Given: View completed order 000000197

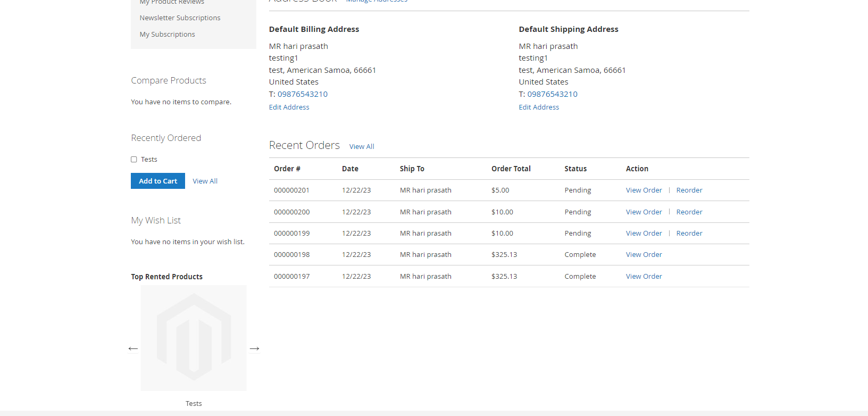Looking at the screenshot, I should pos(644,276).
